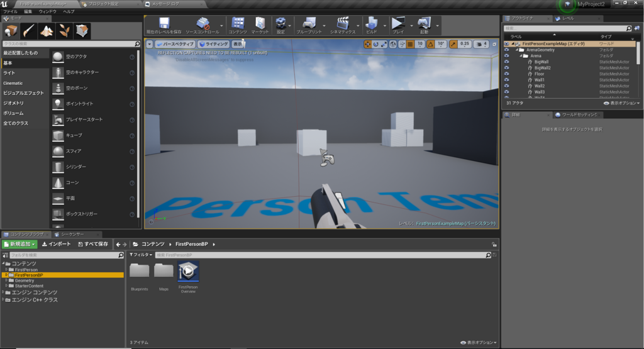Viewport: 644px width, 349px height.
Task: Hide ArenaGeometry folder via eye icon
Action: pyautogui.click(x=506, y=50)
